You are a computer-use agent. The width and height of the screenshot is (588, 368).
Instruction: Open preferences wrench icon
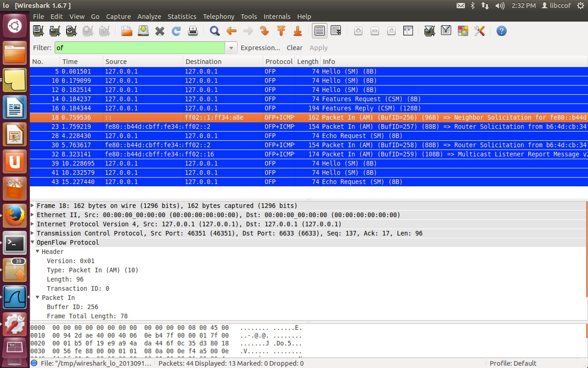tap(480, 31)
